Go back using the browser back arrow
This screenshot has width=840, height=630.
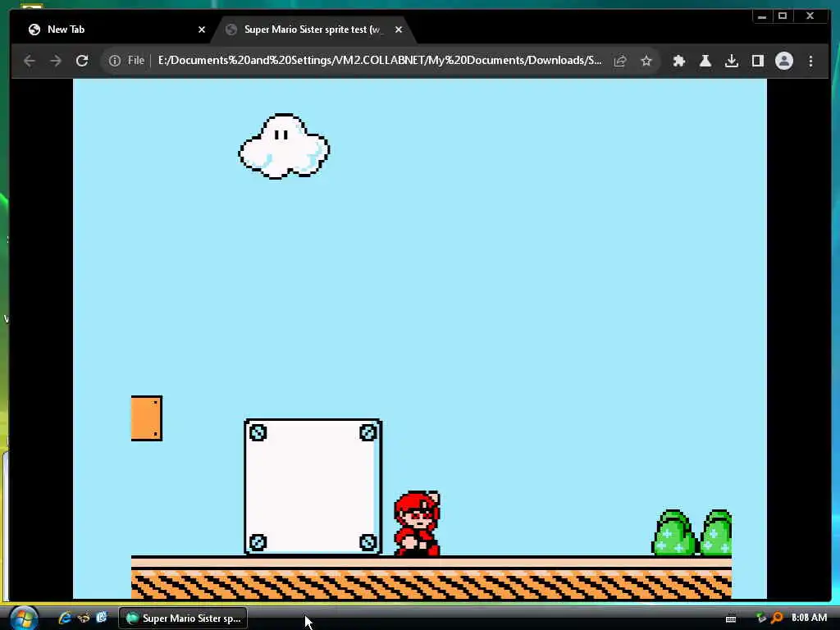[x=30, y=61]
